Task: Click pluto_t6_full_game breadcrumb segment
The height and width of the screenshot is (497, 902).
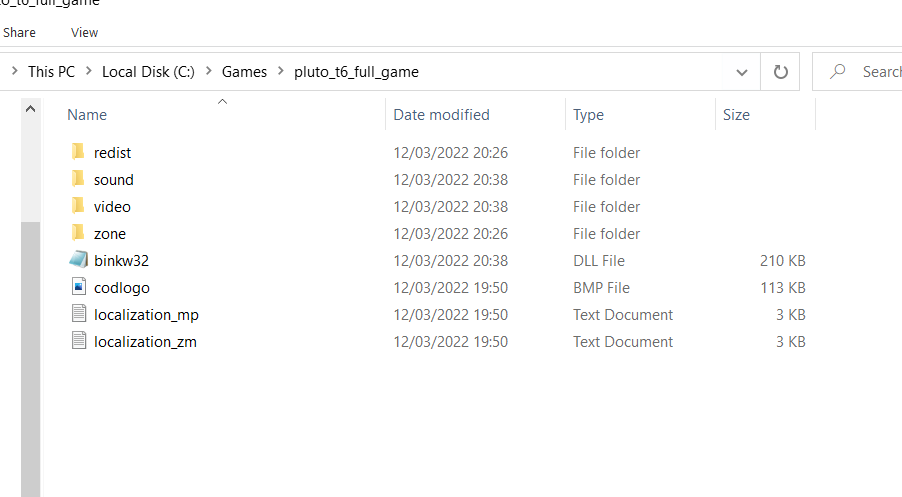Action: point(356,72)
